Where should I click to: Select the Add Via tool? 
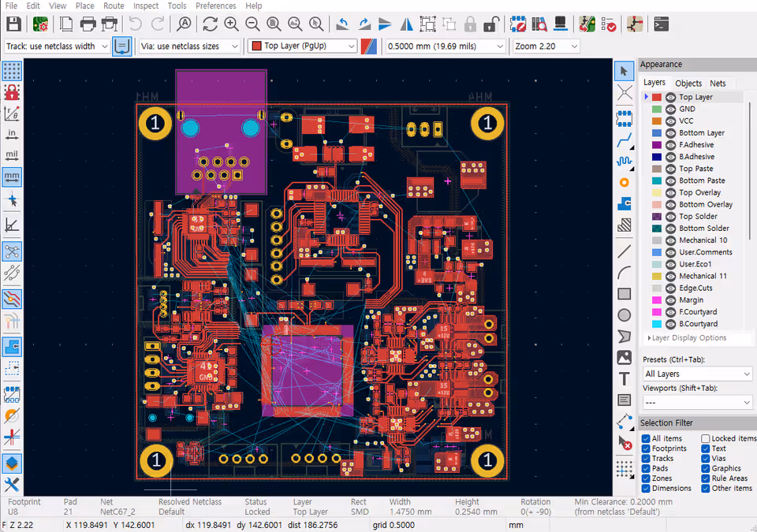point(625,183)
